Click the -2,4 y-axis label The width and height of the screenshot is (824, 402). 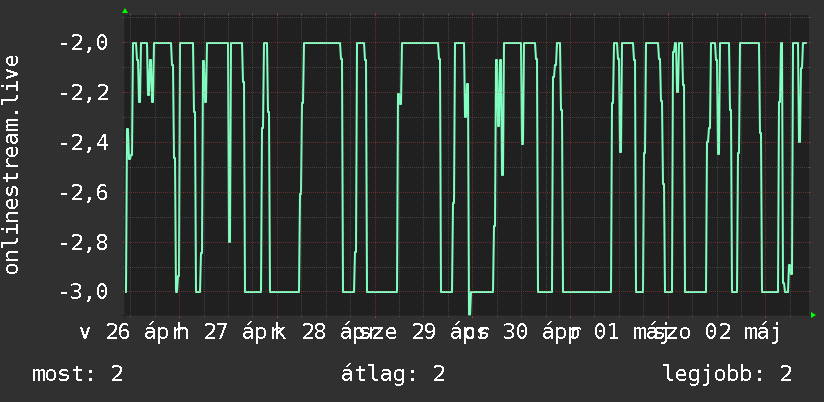pos(84,143)
